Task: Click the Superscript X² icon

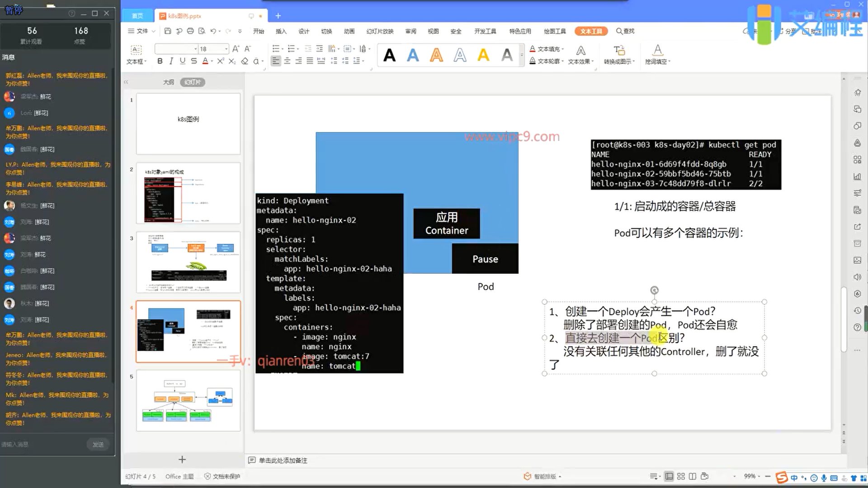Action: 220,61
